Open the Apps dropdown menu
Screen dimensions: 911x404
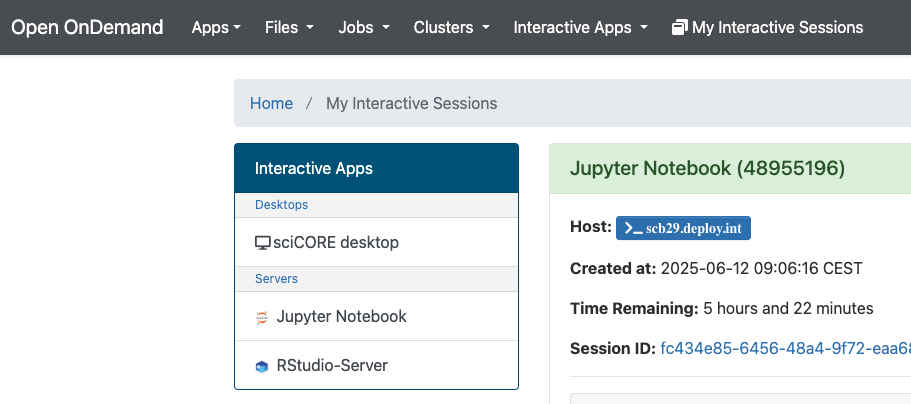(216, 27)
